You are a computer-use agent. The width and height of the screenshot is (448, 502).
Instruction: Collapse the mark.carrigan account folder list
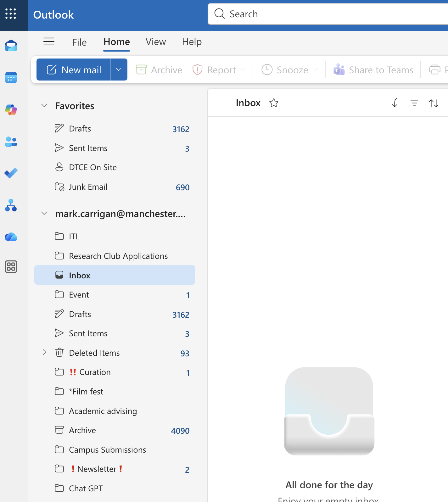[44, 214]
